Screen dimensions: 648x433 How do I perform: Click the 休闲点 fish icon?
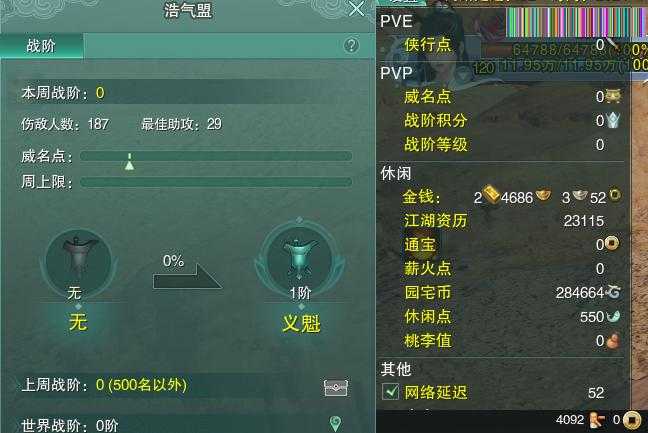[x=613, y=316]
